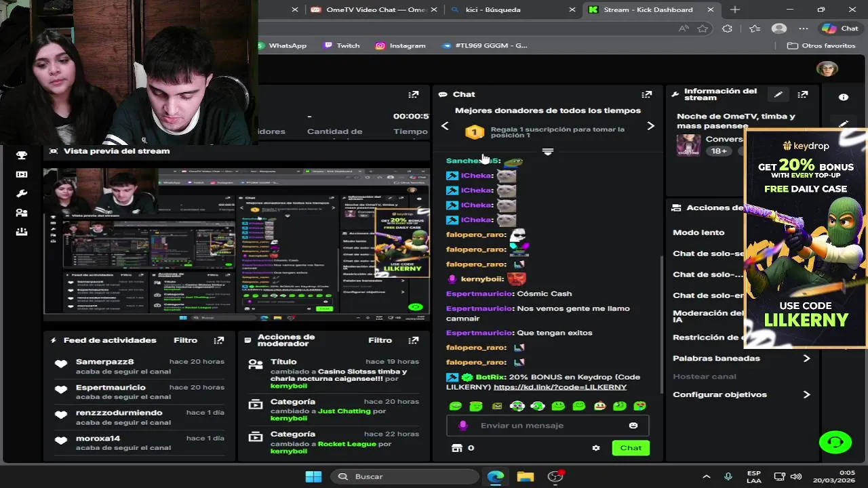Viewport: 868px width, 488px height.
Task: Open WhatsApp bookmark
Action: click(282, 45)
